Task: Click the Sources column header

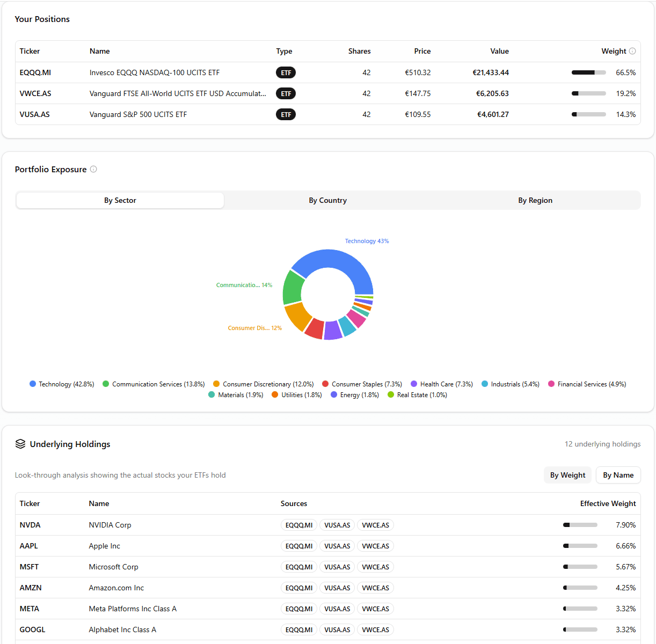Action: [x=294, y=503]
